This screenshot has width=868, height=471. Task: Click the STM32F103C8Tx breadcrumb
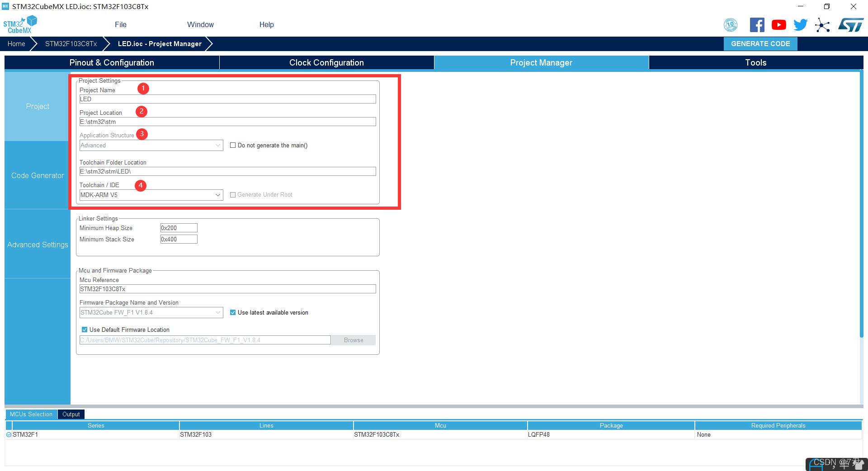point(71,44)
